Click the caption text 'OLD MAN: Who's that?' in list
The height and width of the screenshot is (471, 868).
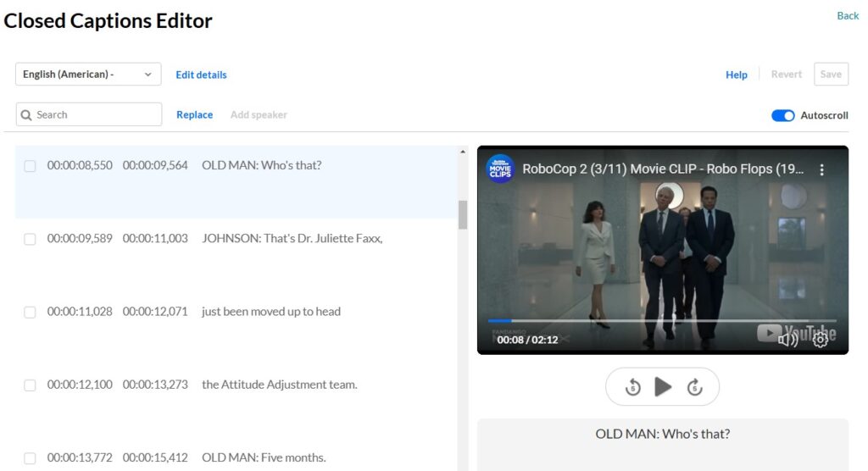pyautogui.click(x=261, y=165)
